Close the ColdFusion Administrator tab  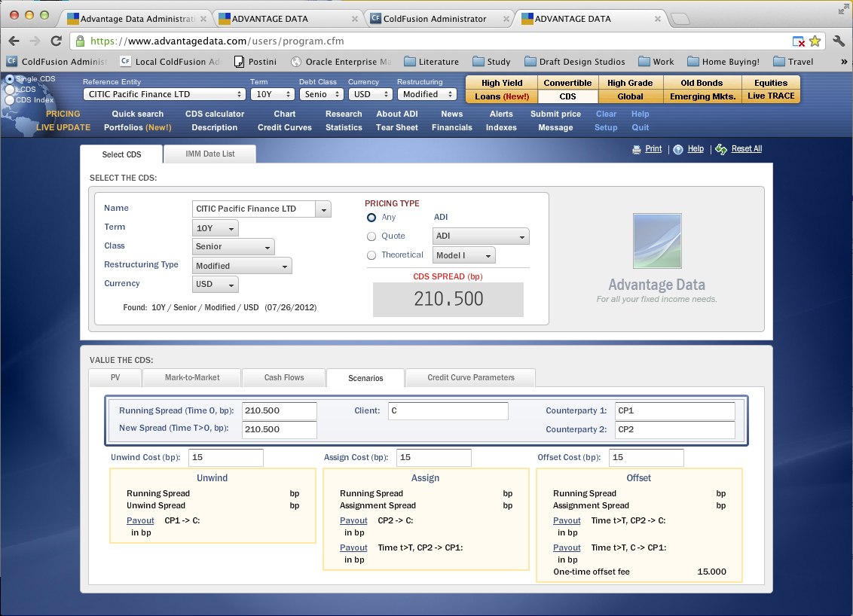(506, 19)
